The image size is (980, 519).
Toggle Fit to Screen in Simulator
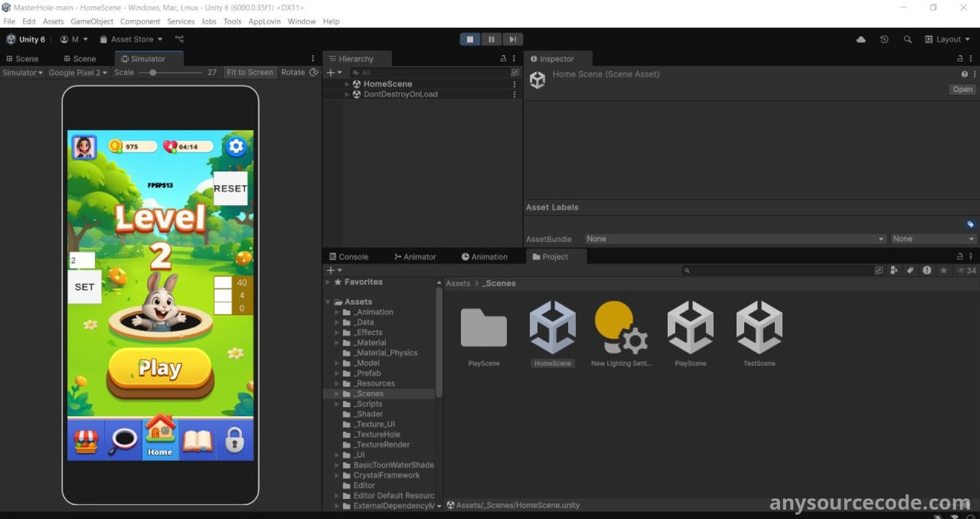click(250, 72)
